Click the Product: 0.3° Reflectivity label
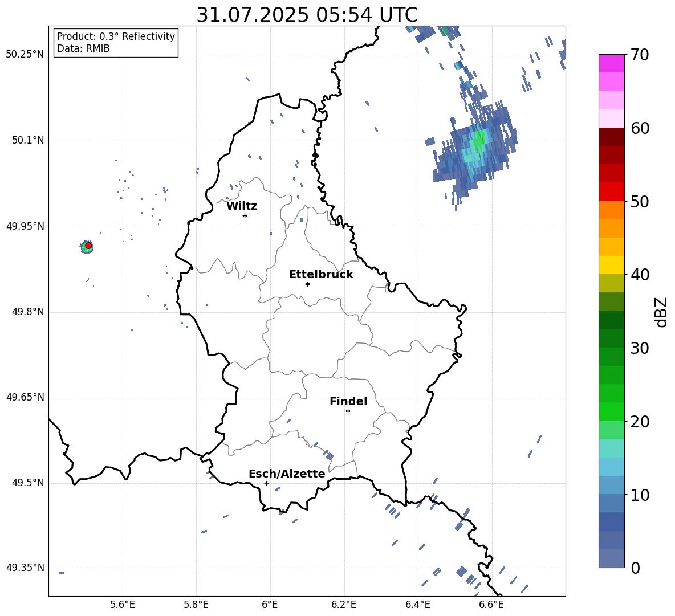The width and height of the screenshot is (675, 616). point(116,36)
